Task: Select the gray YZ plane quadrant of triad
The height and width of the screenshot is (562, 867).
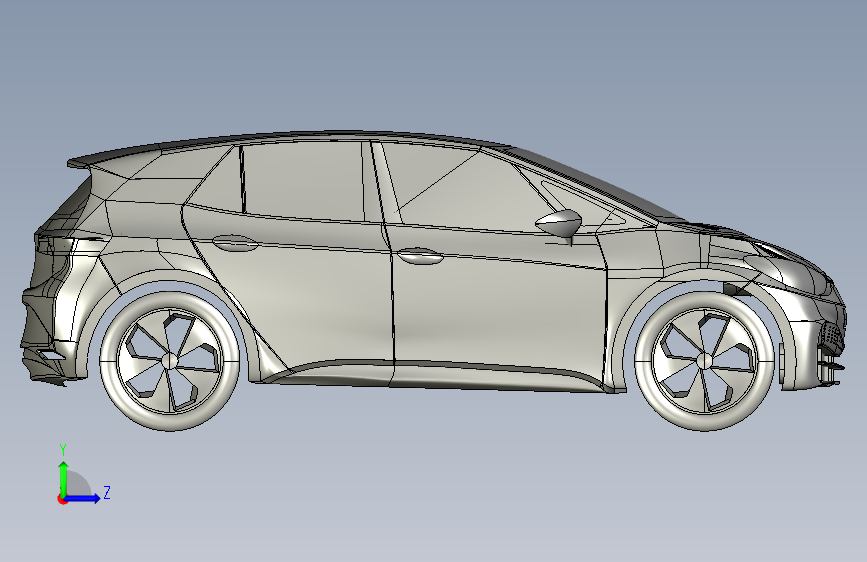Action: pyautogui.click(x=77, y=485)
